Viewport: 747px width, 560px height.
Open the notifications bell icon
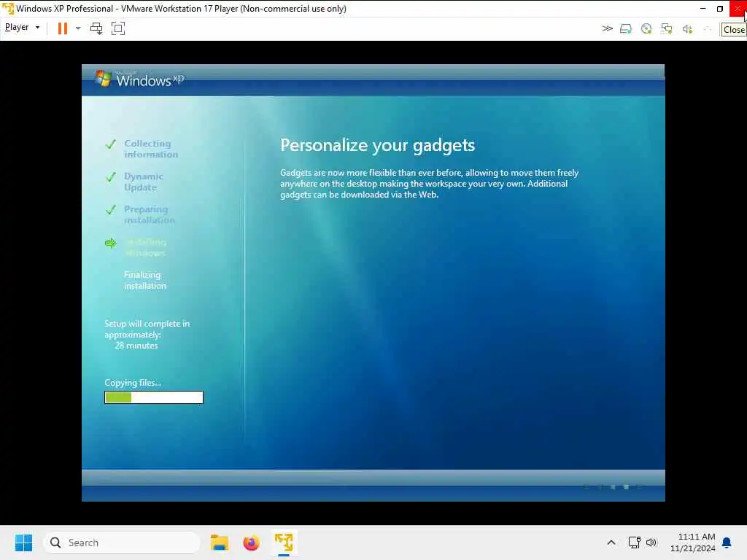tap(727, 542)
